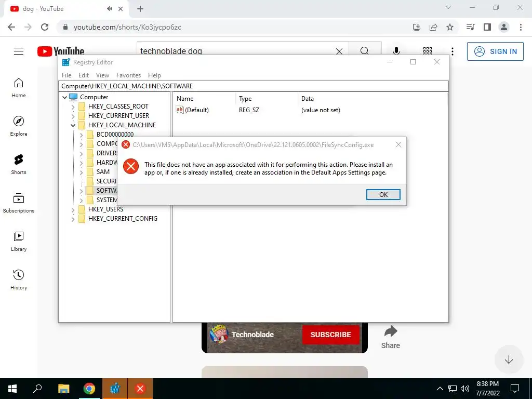Expand the HKEY_CURRENT_USER key
The image size is (532, 399).
coord(73,116)
